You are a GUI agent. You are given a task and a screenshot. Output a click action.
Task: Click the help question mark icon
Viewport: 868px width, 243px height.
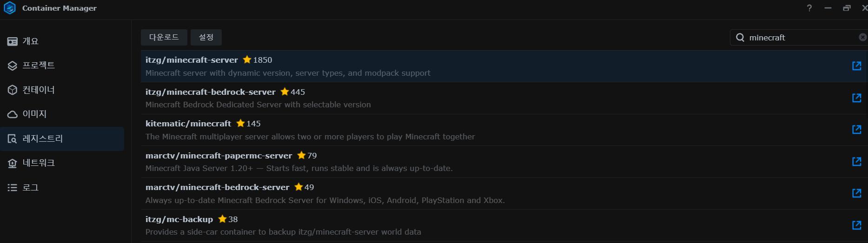809,8
